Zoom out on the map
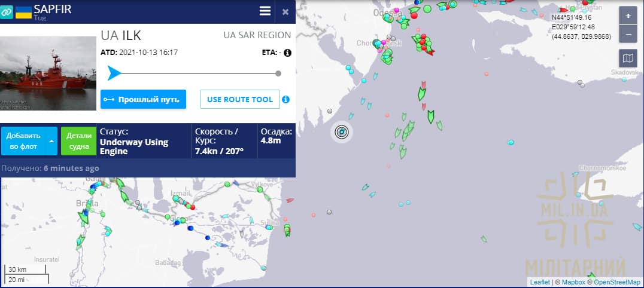The width and height of the screenshot is (644, 288). pyautogui.click(x=628, y=35)
